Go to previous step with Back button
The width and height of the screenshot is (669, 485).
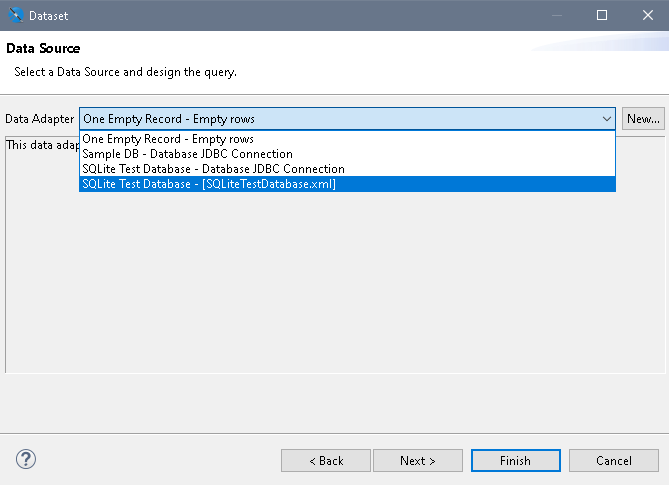(x=326, y=461)
